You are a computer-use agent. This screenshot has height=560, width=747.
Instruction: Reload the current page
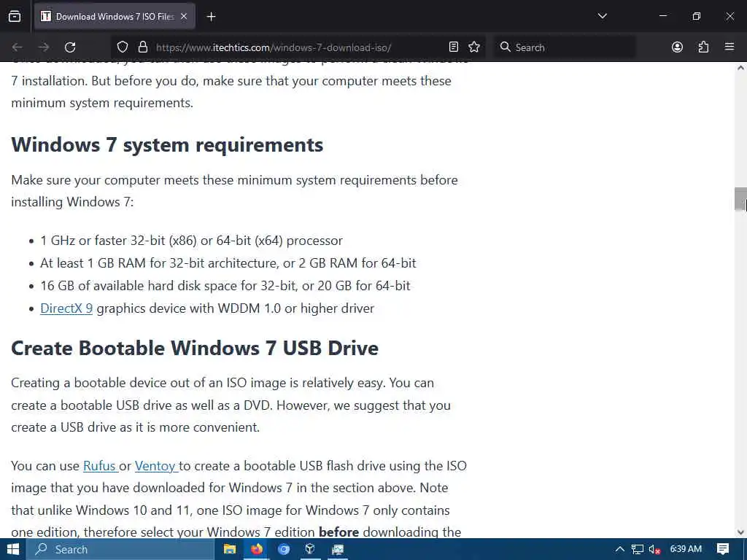coord(70,47)
